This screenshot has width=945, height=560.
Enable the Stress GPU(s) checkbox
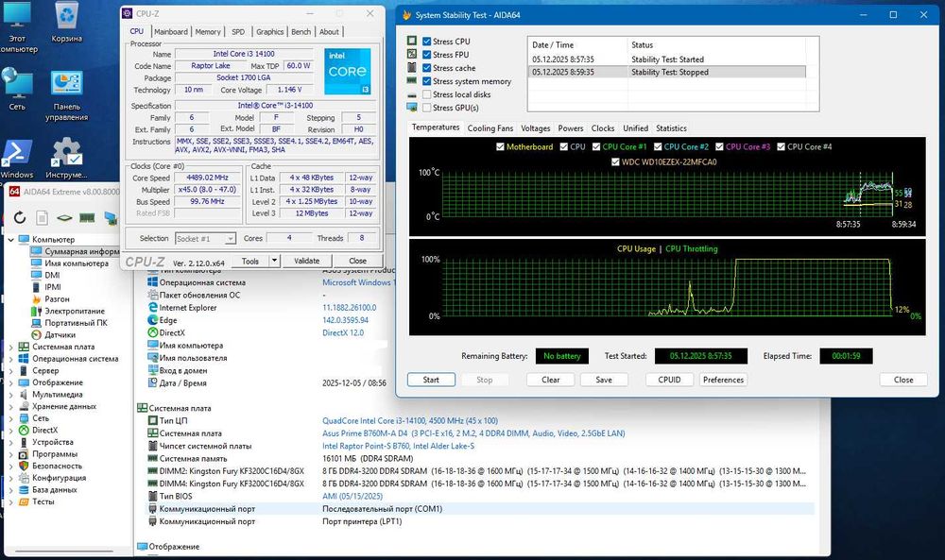pyautogui.click(x=427, y=107)
